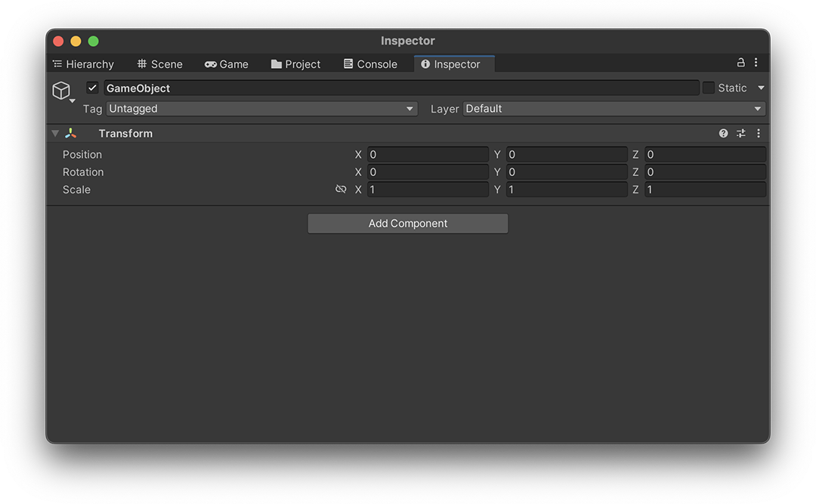Close the Inspector window with red button
Image resolution: width=816 pixels, height=504 pixels.
58,41
